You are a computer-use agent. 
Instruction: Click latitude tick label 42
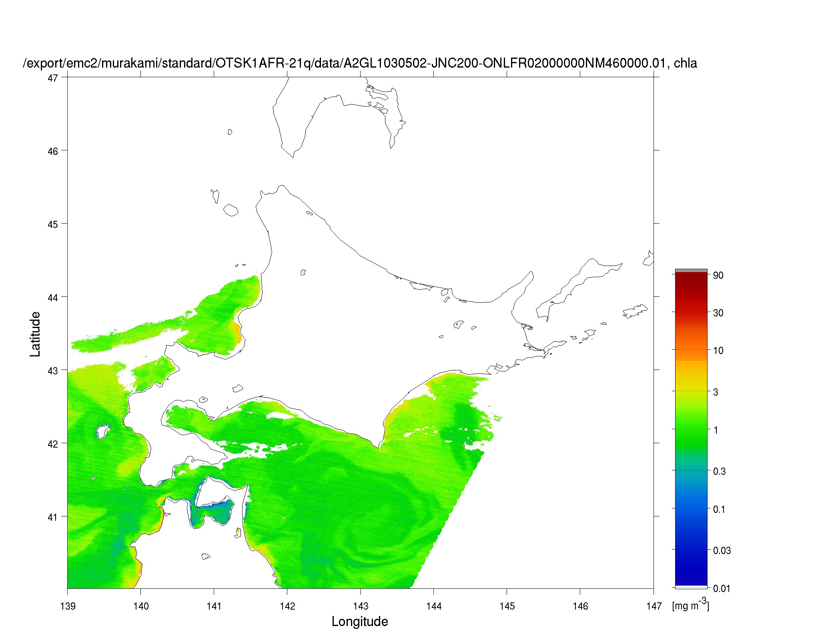click(x=52, y=444)
